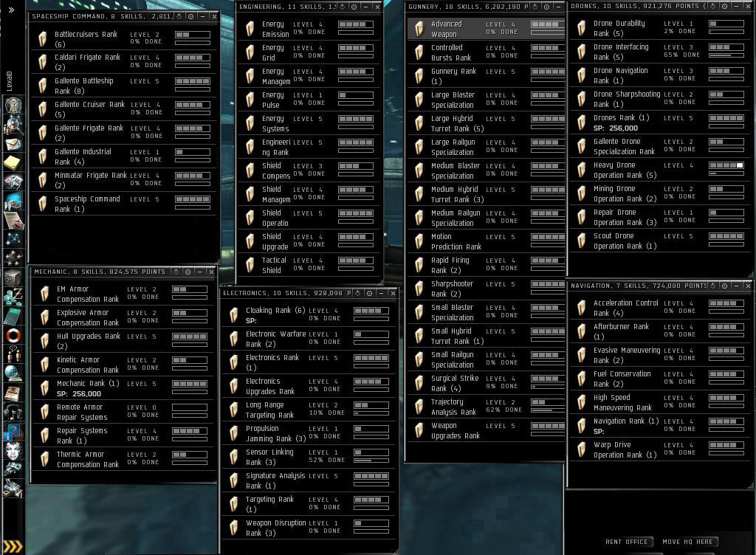Click the Sensor Linking level progress bar
This screenshot has width=756, height=555.
click(371, 452)
